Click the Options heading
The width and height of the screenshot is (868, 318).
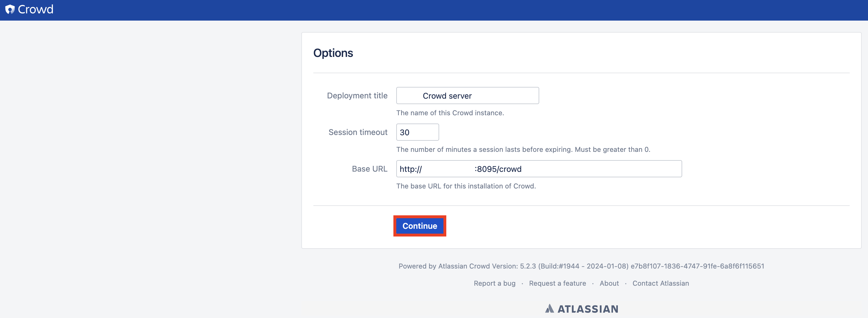(x=333, y=53)
